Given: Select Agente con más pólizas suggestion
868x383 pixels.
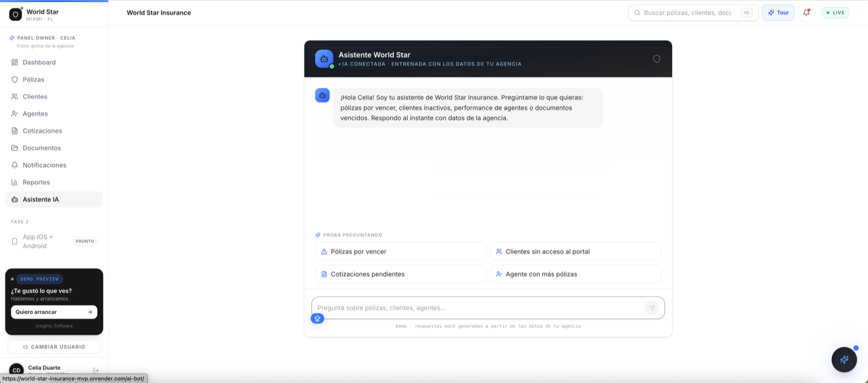Looking at the screenshot, I should 576,274.
